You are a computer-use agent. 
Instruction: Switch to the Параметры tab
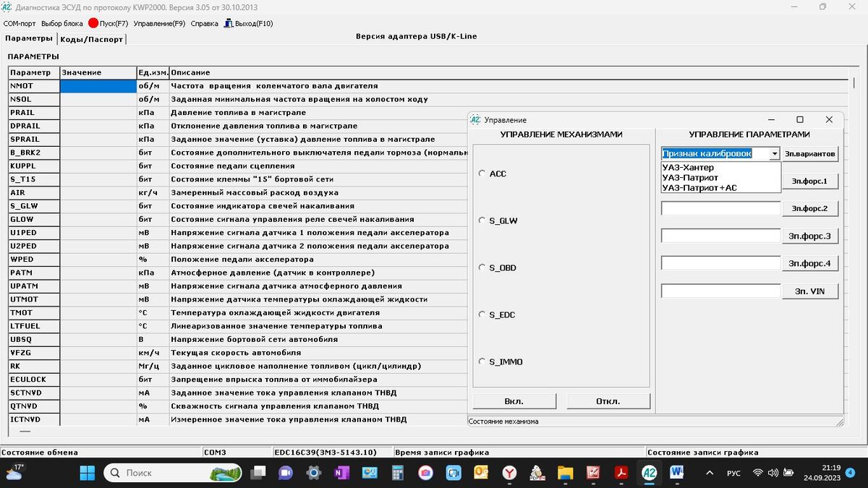click(29, 38)
